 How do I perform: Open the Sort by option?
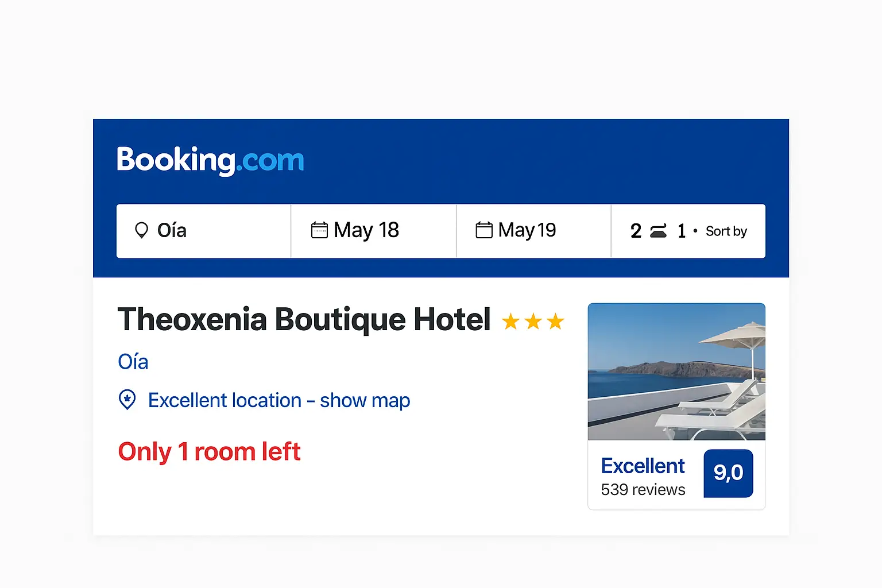pos(726,231)
